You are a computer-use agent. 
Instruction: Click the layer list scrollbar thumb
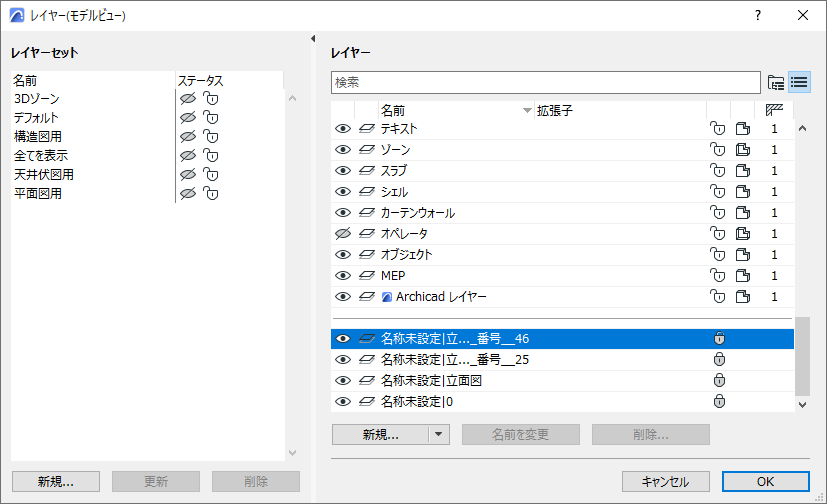(x=802, y=356)
